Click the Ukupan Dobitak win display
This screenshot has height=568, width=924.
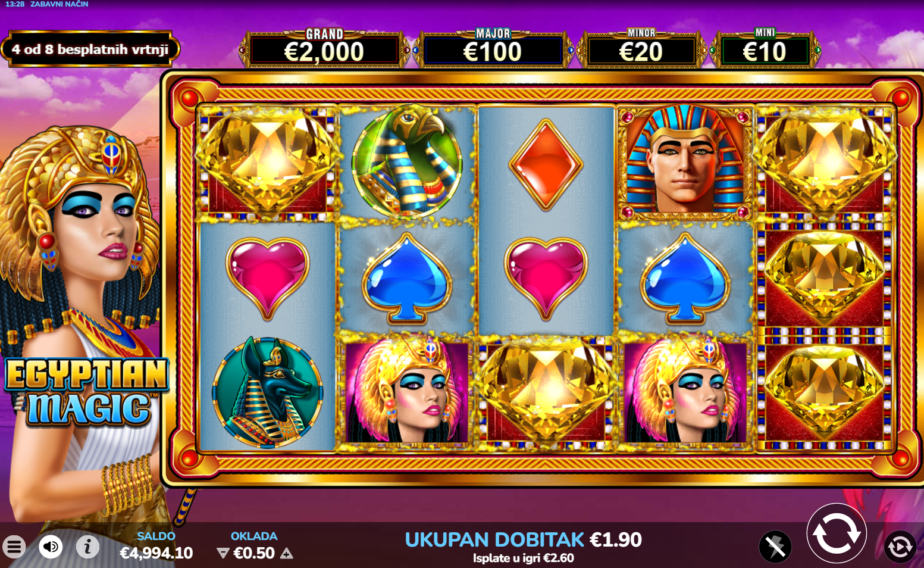tap(524, 539)
